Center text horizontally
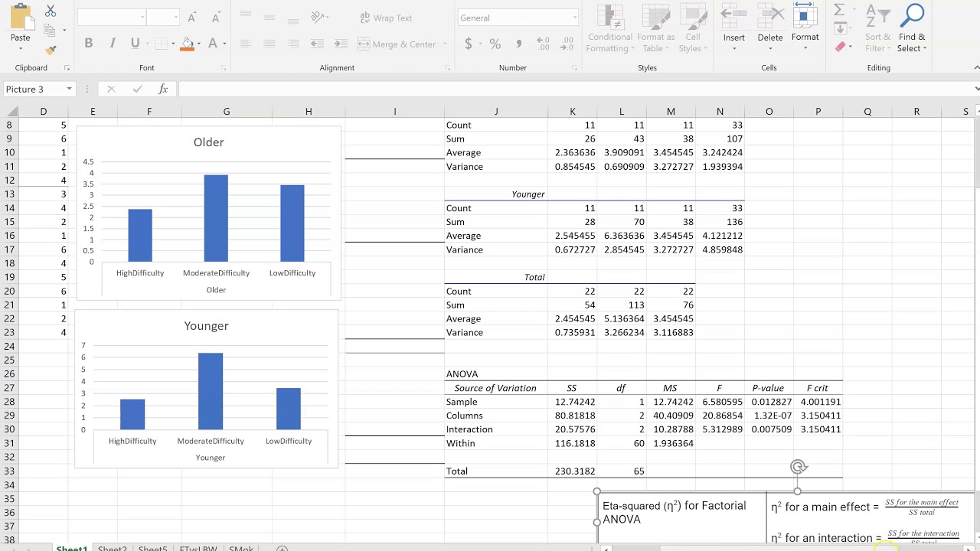The width and height of the screenshot is (980, 551). tap(269, 44)
